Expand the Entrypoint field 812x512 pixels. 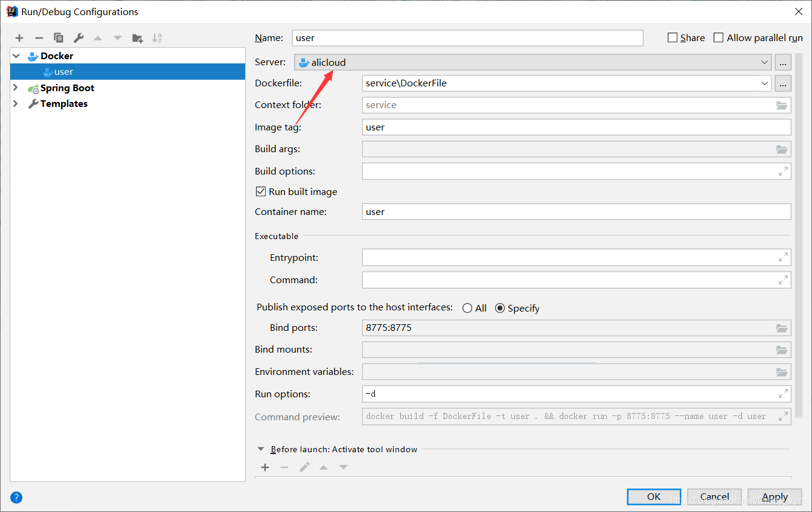click(783, 258)
